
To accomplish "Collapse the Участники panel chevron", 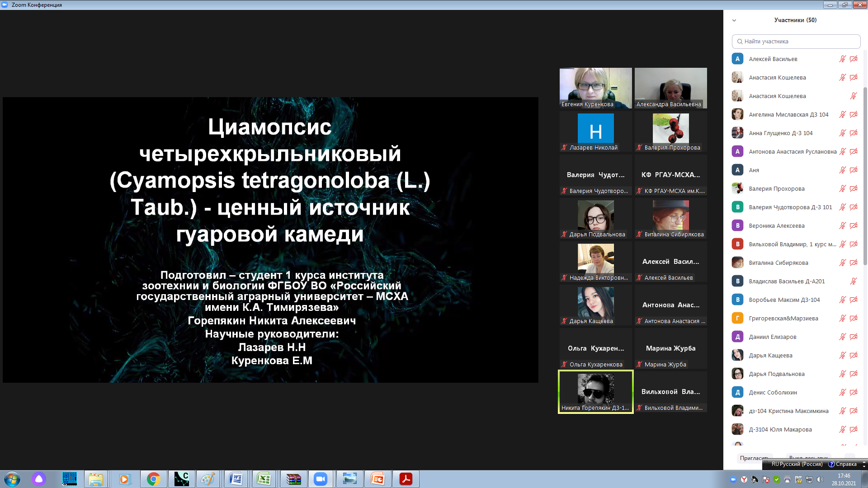I will 734,20.
